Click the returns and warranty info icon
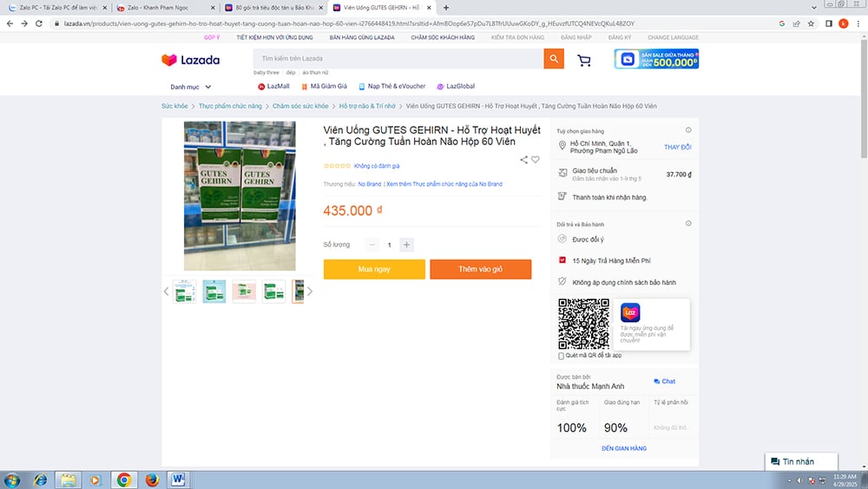 tap(688, 223)
